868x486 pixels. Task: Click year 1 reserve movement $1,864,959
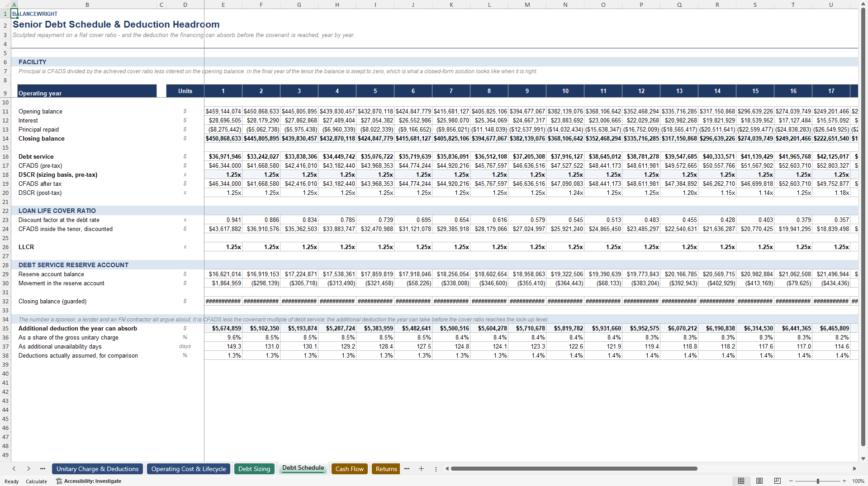coord(223,283)
